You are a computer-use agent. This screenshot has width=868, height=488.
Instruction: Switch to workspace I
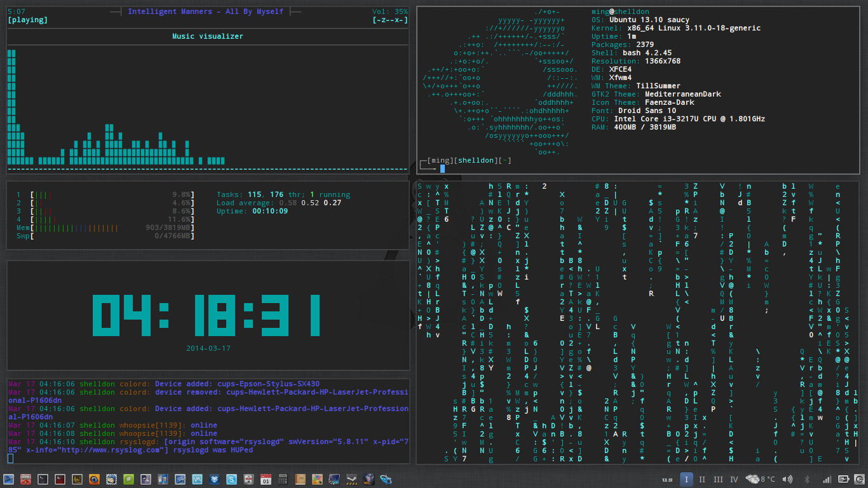tap(686, 479)
